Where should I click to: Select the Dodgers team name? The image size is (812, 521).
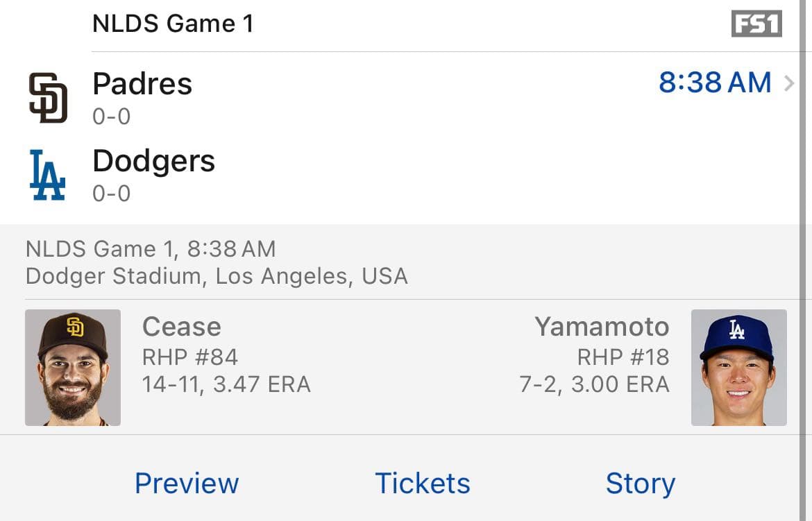point(153,160)
